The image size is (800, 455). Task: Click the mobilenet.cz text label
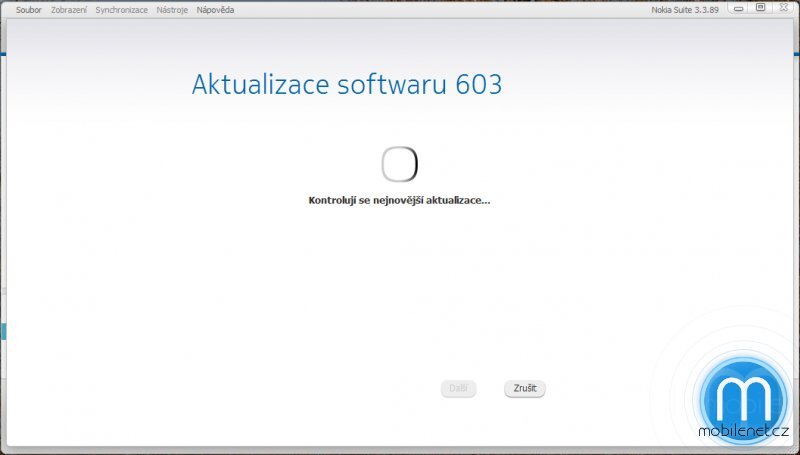pos(743,431)
